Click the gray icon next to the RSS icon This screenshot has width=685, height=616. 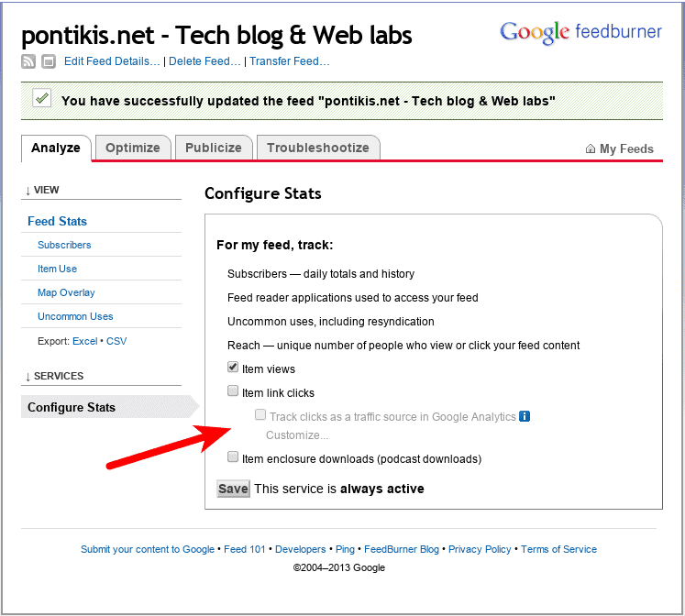coord(49,61)
